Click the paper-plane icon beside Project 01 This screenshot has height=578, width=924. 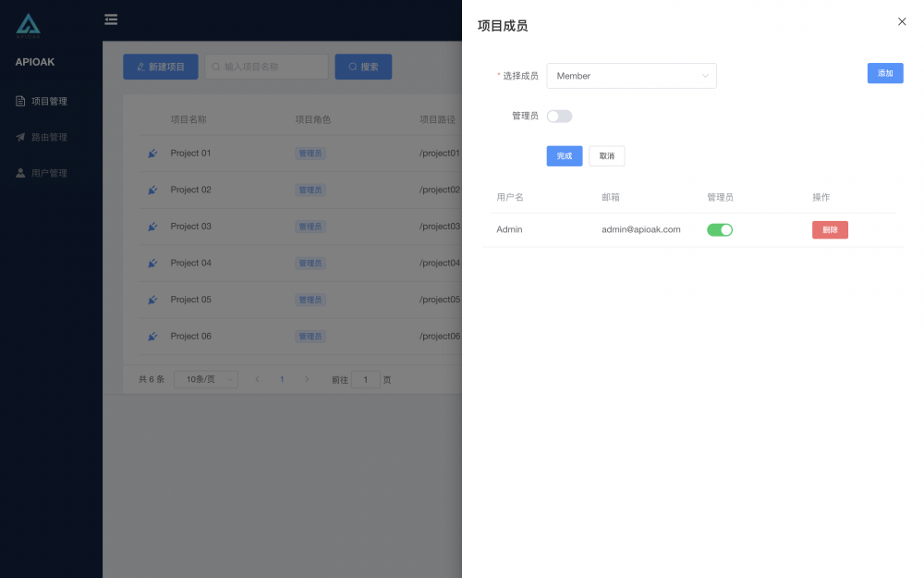(152, 153)
